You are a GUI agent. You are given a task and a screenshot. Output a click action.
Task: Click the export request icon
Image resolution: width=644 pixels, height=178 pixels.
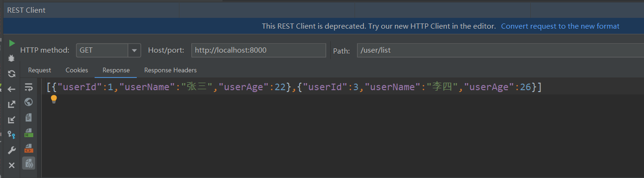(x=12, y=104)
